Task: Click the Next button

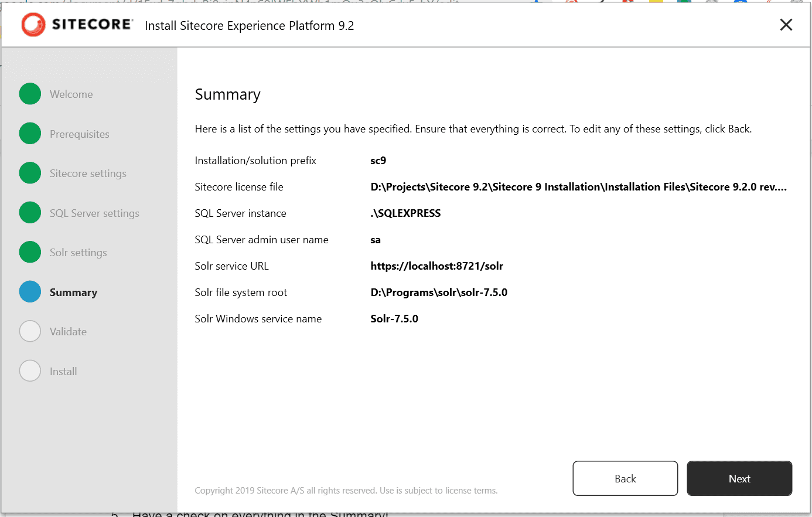Action: click(x=739, y=478)
